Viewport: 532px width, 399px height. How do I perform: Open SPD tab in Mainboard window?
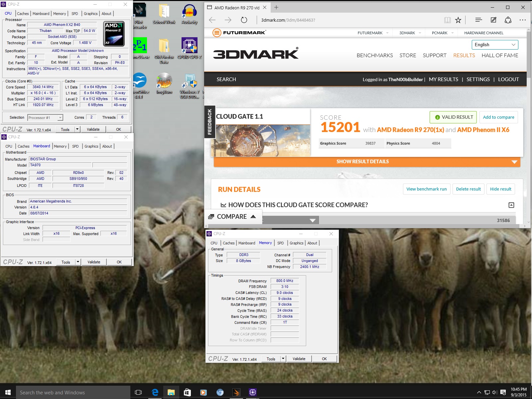tap(75, 146)
